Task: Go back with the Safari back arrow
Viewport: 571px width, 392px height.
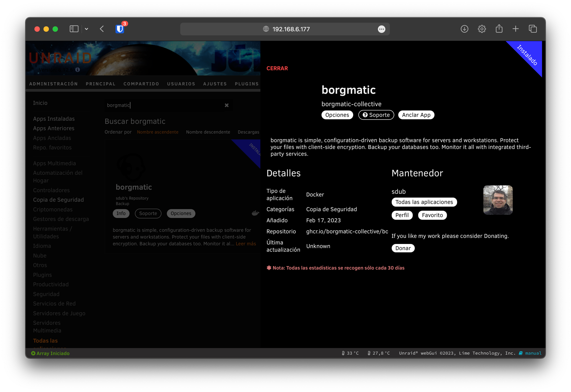Action: coord(102,29)
